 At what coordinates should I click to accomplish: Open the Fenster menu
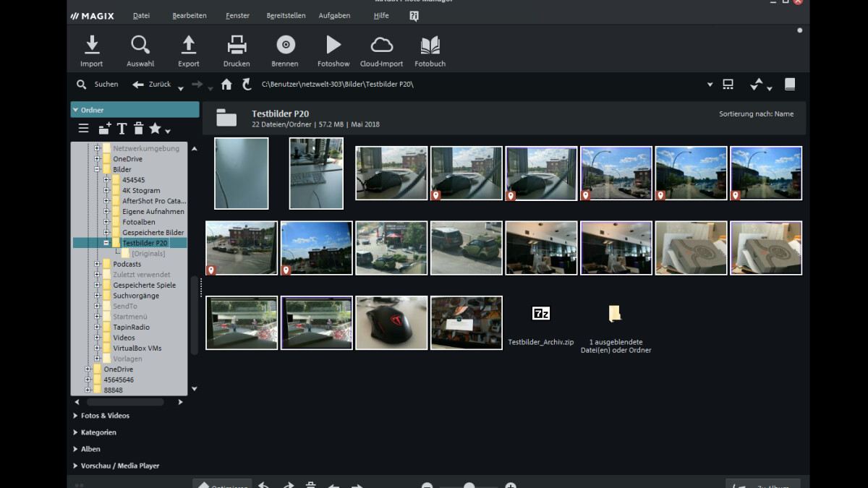(237, 15)
